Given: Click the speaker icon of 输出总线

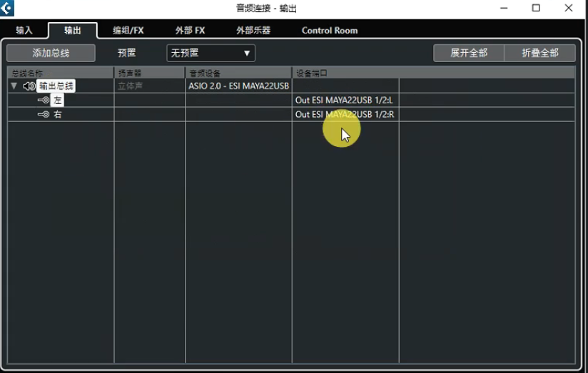Looking at the screenshot, I should coord(29,86).
